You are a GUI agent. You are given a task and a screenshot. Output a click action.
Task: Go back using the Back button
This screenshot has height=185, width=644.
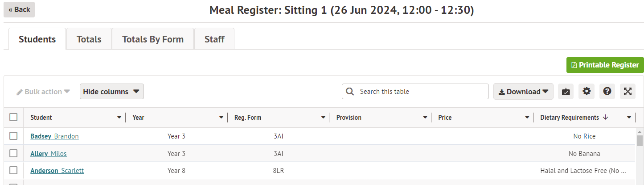click(19, 9)
